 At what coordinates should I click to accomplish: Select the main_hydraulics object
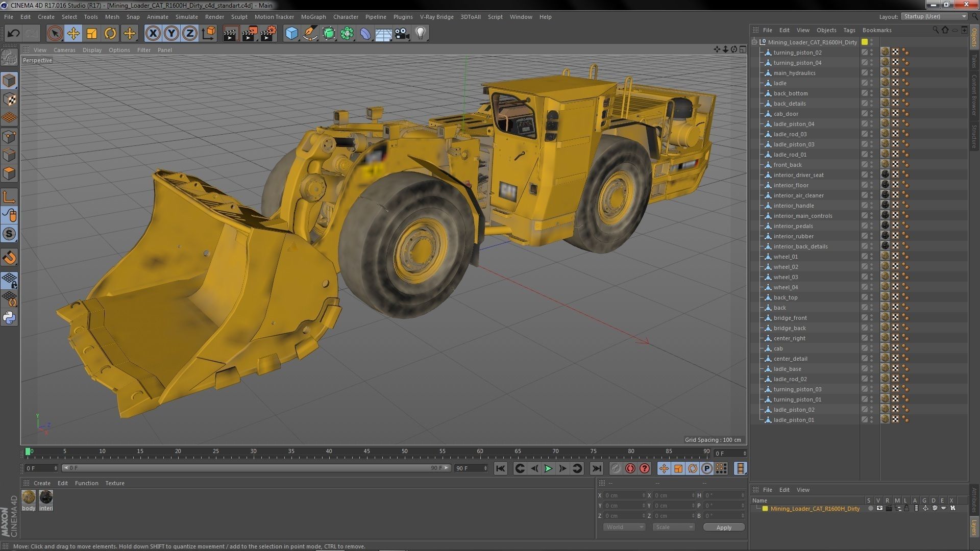coord(794,73)
